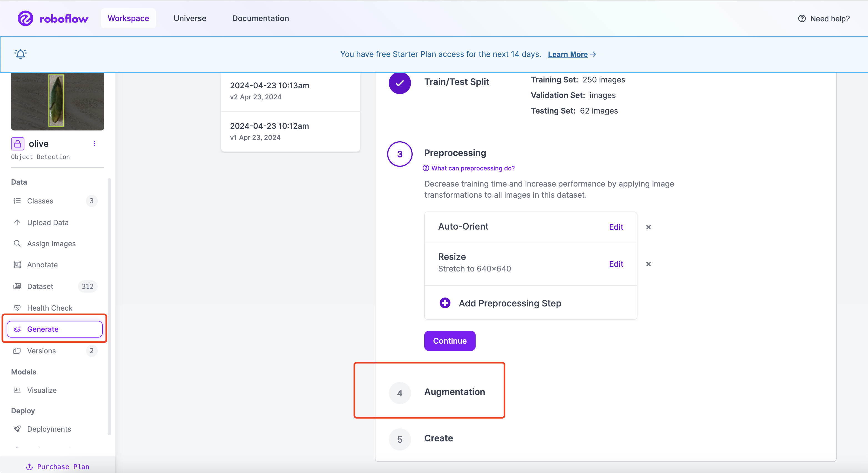Remove Resize step with X icon

[x=648, y=264]
